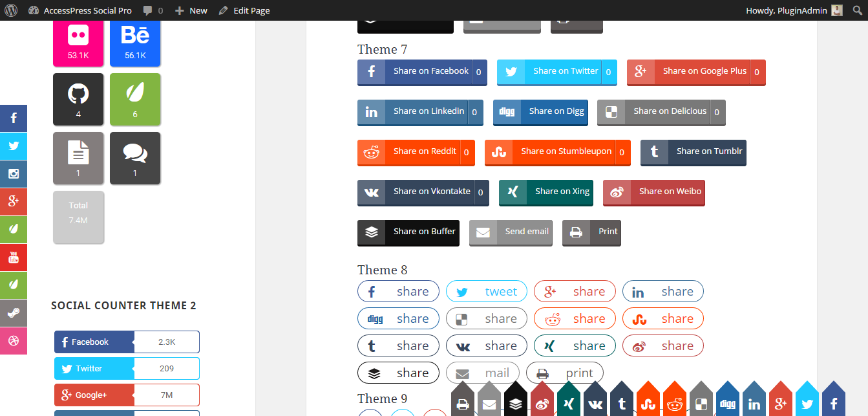The height and width of the screenshot is (416, 868).
Task: Click Theme 8 Google Plus share pill
Action: pyautogui.click(x=575, y=291)
